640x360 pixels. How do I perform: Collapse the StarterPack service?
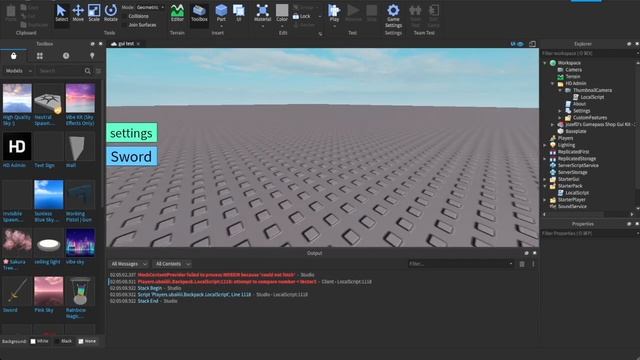tap(545, 186)
